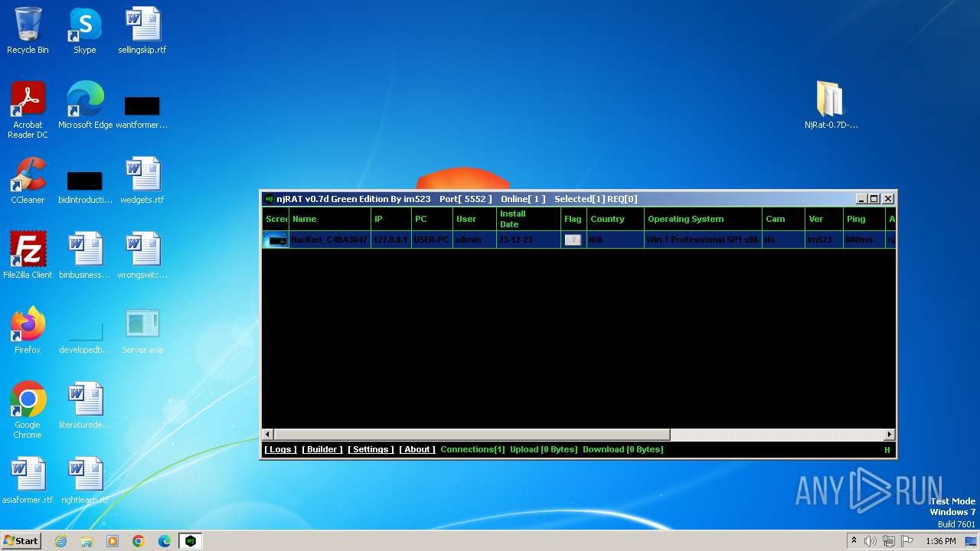The width and height of the screenshot is (980, 551).
Task: Open the About menu
Action: tap(417, 449)
